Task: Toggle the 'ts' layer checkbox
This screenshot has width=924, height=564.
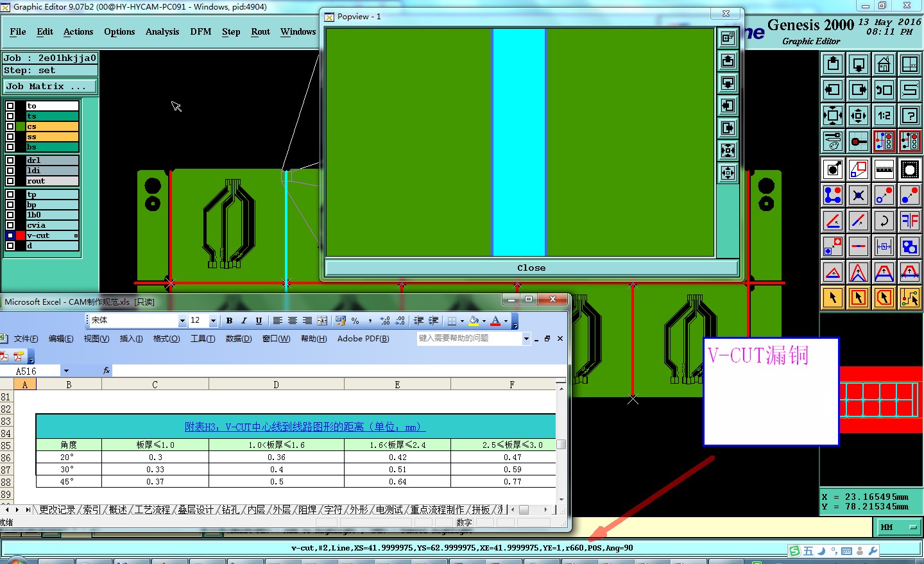Action: click(10, 116)
